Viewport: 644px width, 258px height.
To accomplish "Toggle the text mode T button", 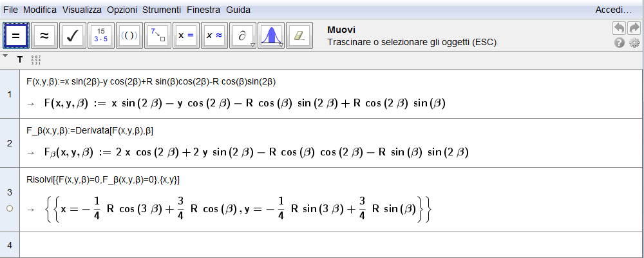I will (x=20, y=60).
